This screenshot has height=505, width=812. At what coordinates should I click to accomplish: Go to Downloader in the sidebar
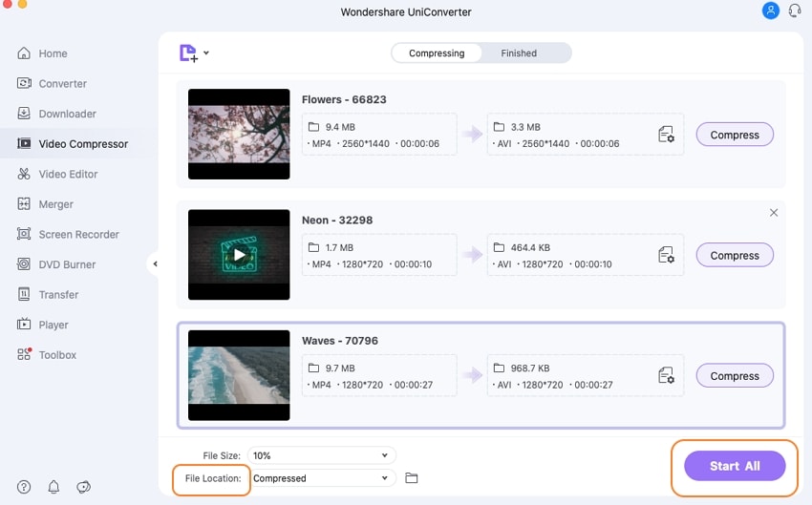click(x=67, y=114)
